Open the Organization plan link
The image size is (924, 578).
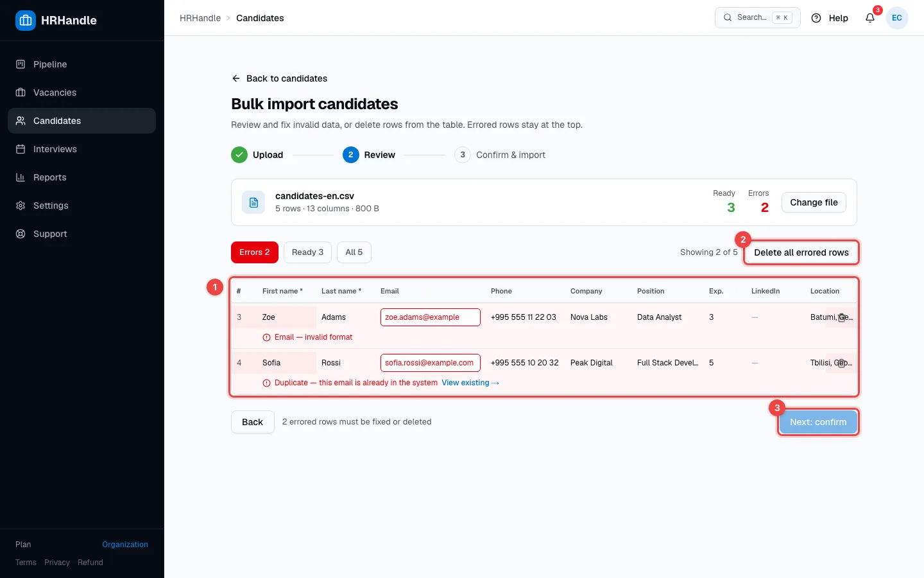pyautogui.click(x=125, y=545)
